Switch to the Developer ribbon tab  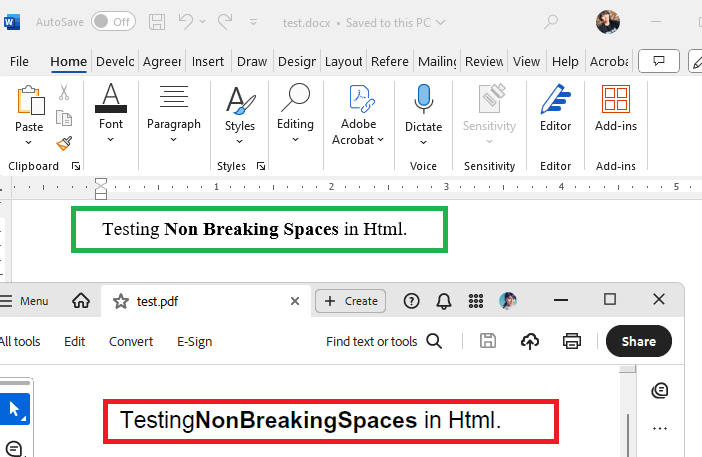115,61
